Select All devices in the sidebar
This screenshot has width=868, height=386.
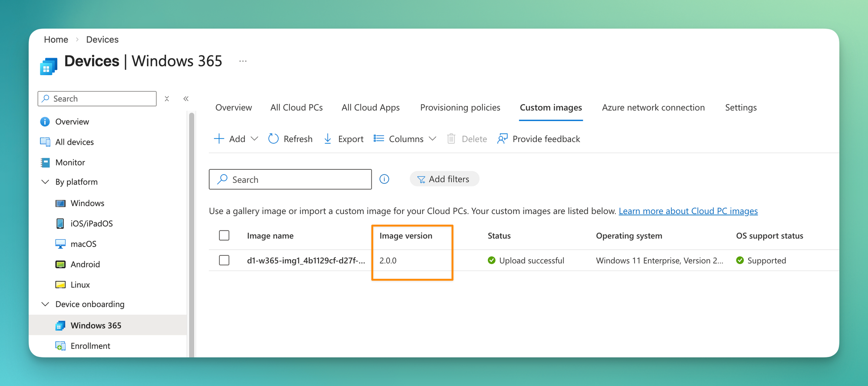coord(75,142)
